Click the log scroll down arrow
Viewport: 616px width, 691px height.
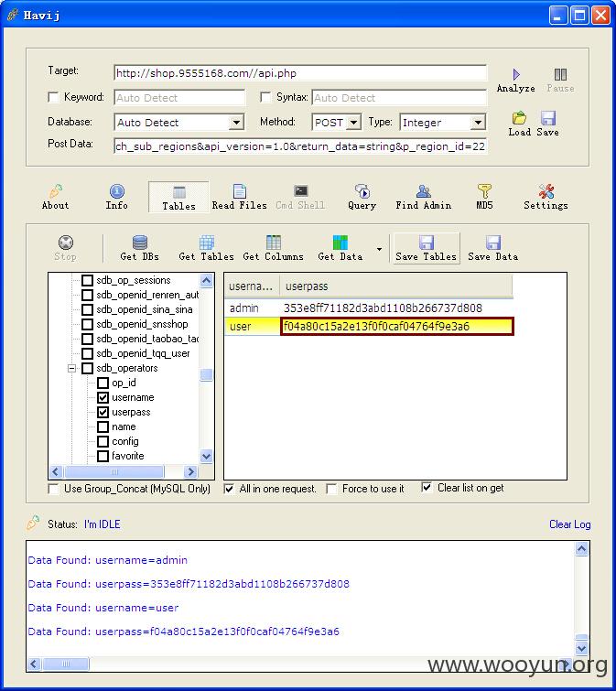pyautogui.click(x=581, y=648)
